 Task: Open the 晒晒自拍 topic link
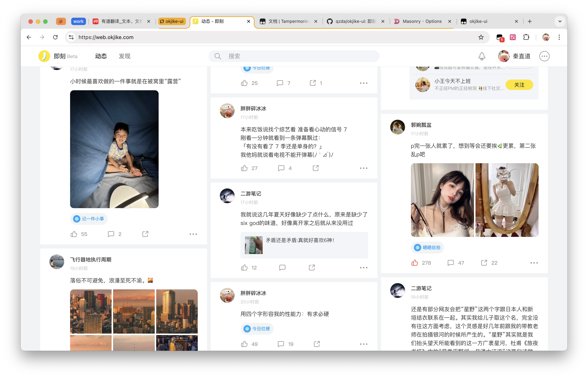[x=427, y=247]
